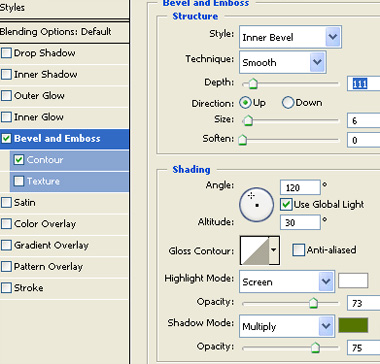
Task: Click the Depth value field
Action: 364,83
